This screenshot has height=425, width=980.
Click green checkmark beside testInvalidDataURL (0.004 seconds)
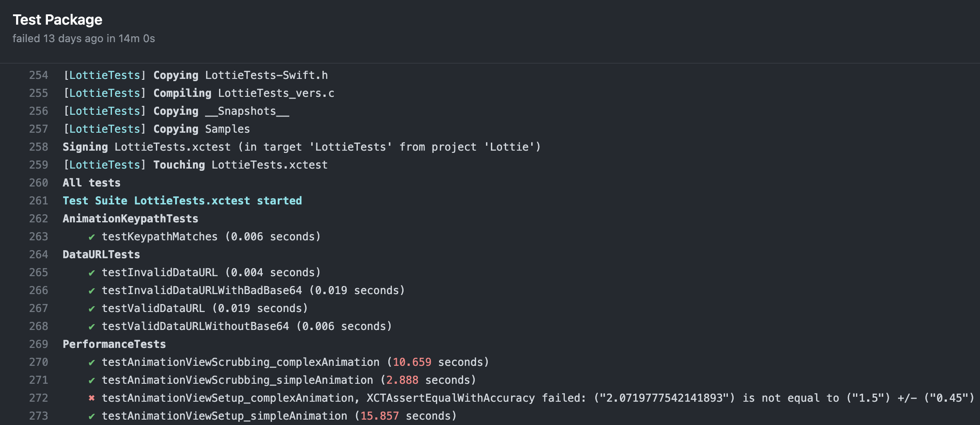pos(92,273)
